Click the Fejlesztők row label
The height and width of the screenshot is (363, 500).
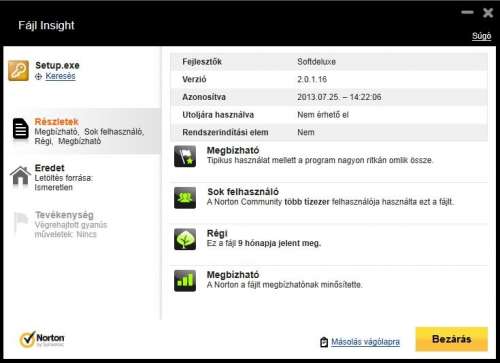point(202,62)
